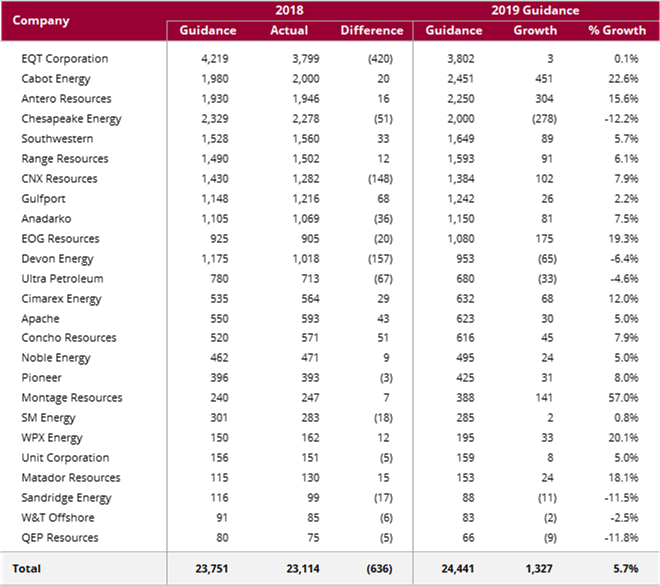Screen dimensions: 660x586
Task: Select total 2018 actual 23,114
Action: click(303, 569)
